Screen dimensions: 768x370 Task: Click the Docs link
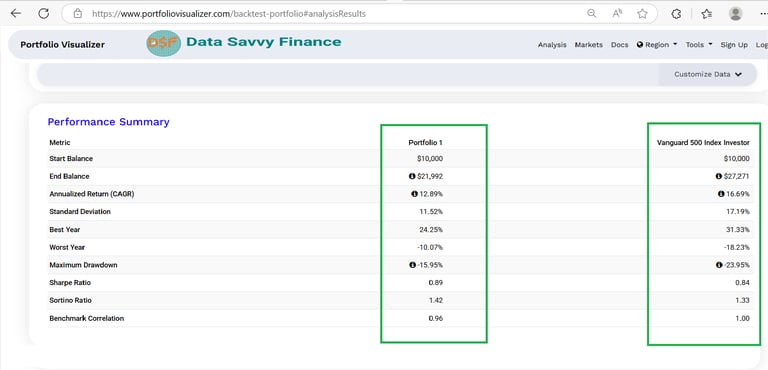[620, 45]
